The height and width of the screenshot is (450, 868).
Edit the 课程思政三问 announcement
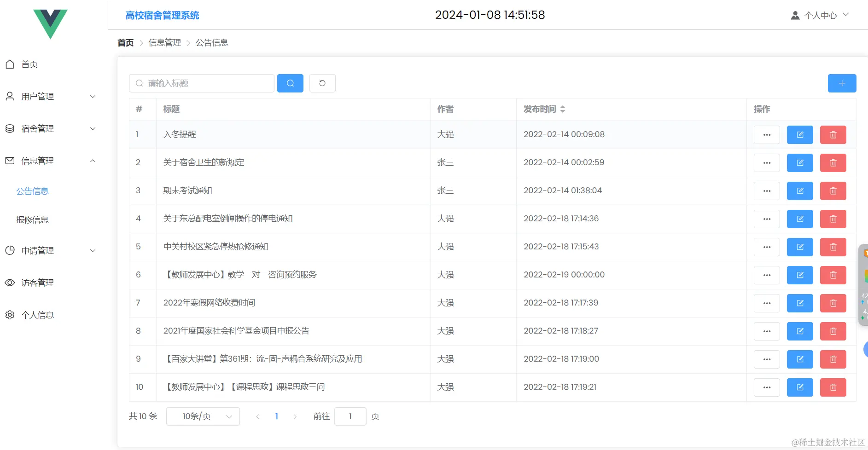click(800, 387)
